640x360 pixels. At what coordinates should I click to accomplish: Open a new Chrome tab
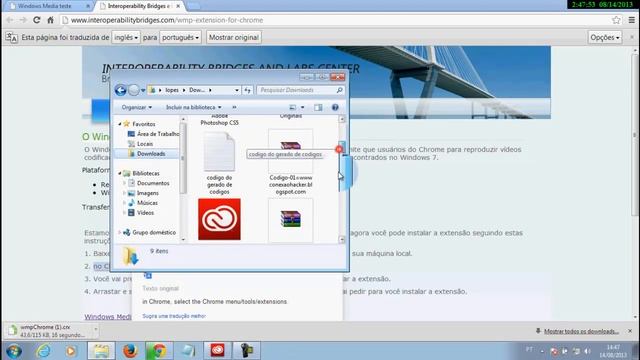coord(193,6)
